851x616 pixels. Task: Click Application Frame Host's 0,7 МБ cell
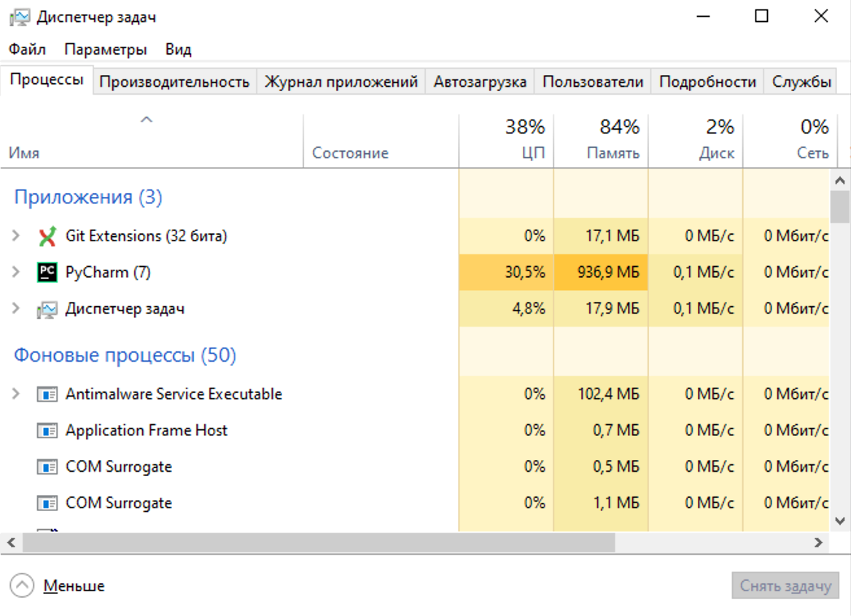point(601,430)
